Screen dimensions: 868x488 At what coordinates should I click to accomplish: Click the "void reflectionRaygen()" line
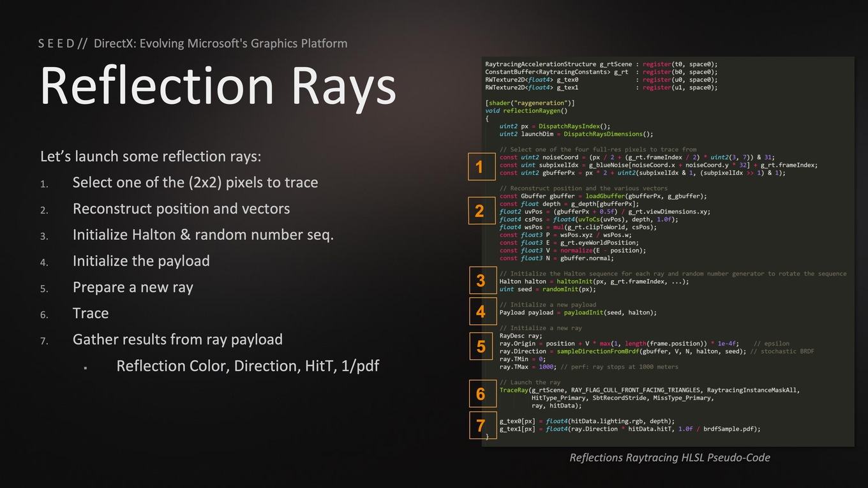pos(526,111)
